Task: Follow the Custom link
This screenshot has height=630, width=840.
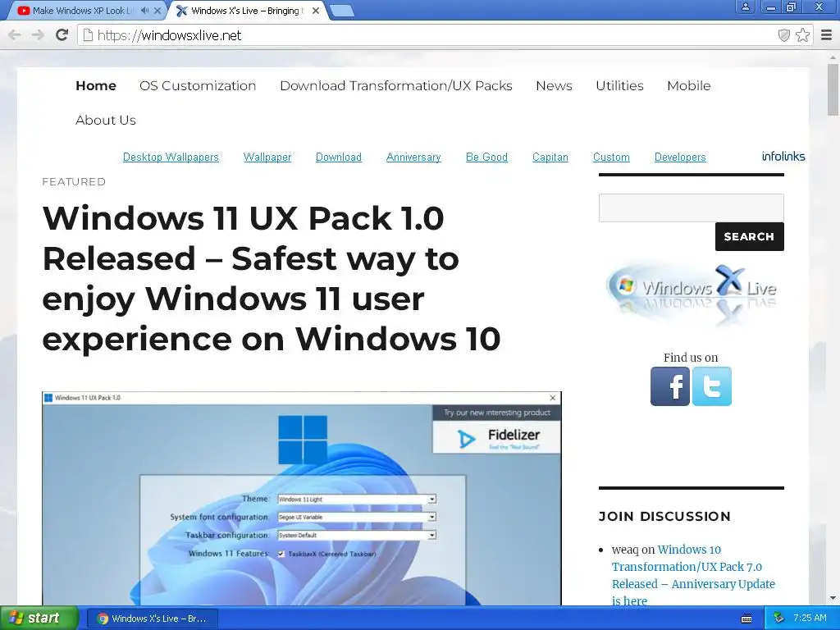Action: click(x=611, y=157)
